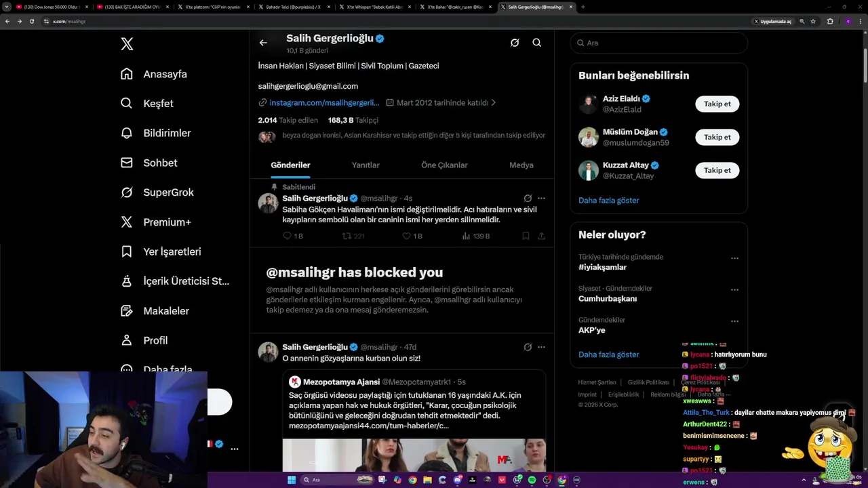Open the instagram.com/msalihgergerli link

point(324,103)
